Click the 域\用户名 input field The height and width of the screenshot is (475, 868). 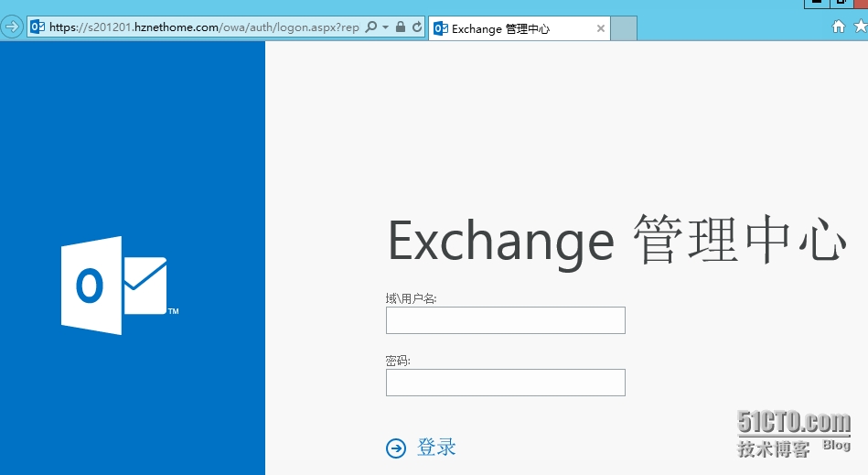click(506, 320)
